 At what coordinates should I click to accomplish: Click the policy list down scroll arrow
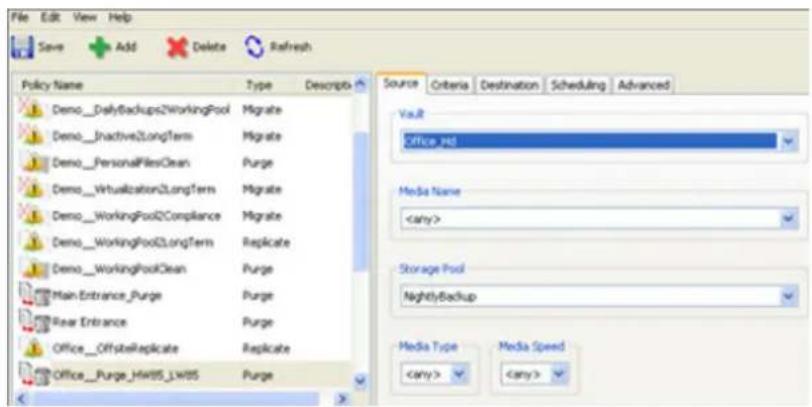(361, 381)
